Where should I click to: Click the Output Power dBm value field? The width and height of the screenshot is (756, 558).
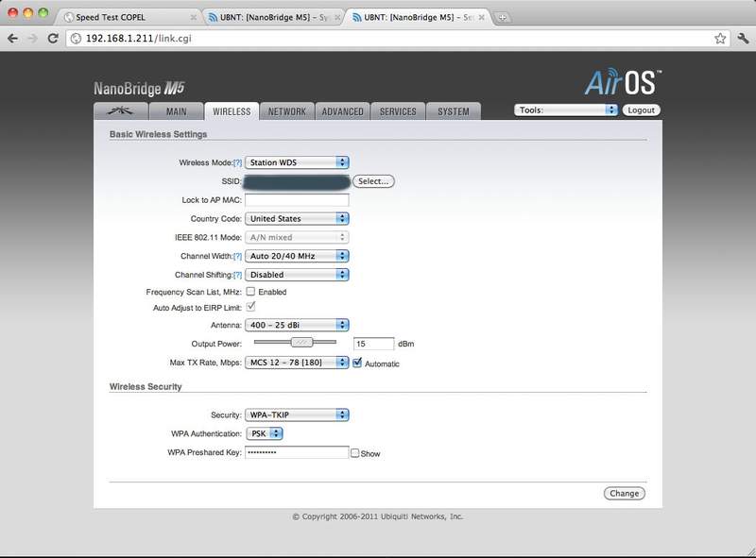tap(373, 344)
